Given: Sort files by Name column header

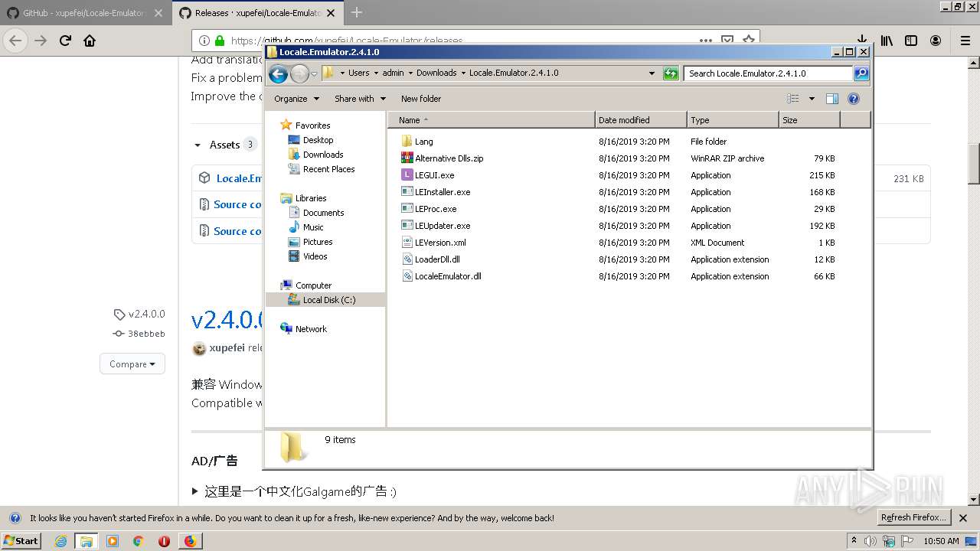Looking at the screenshot, I should pos(492,120).
